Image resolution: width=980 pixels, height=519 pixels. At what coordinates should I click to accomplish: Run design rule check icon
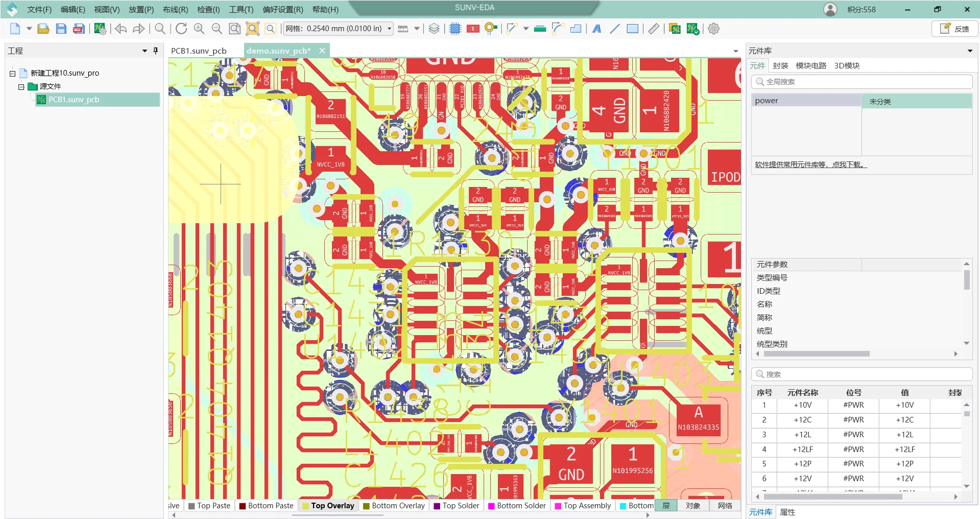click(x=692, y=29)
